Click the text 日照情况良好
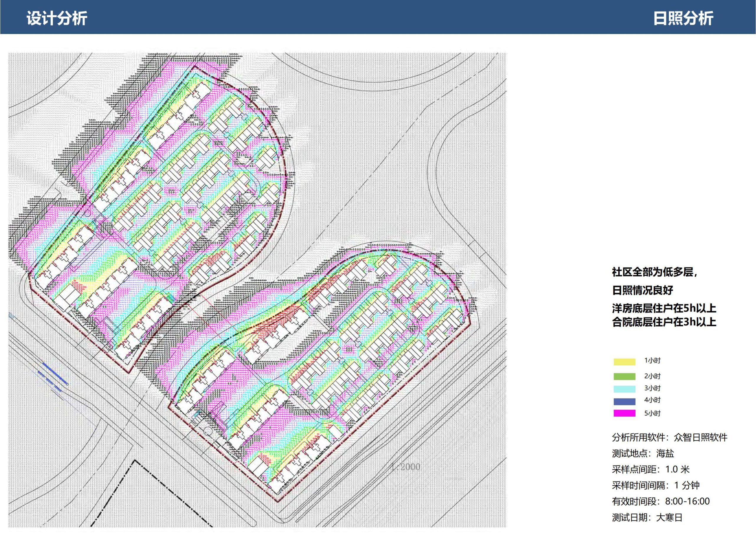 pyautogui.click(x=642, y=290)
